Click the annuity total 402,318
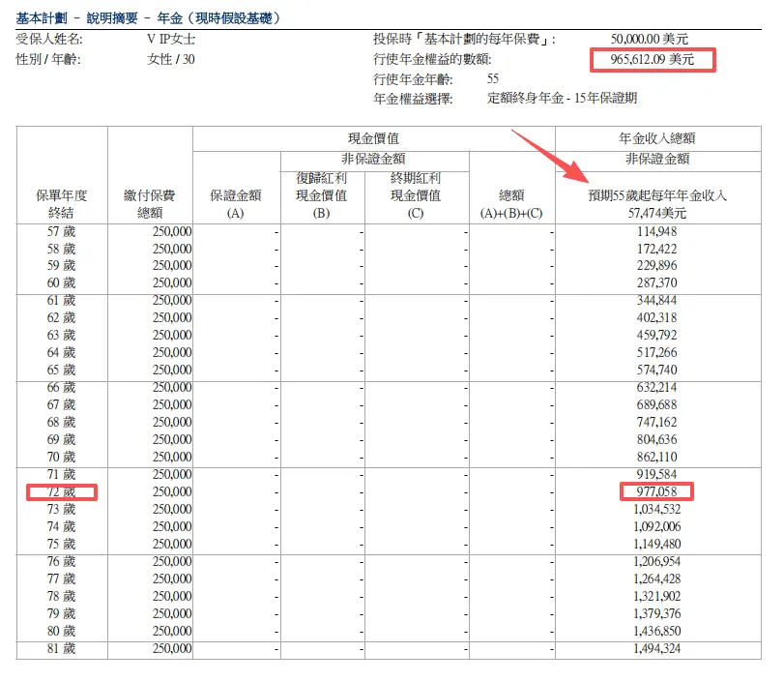This screenshot has height=682, width=784. 657,317
